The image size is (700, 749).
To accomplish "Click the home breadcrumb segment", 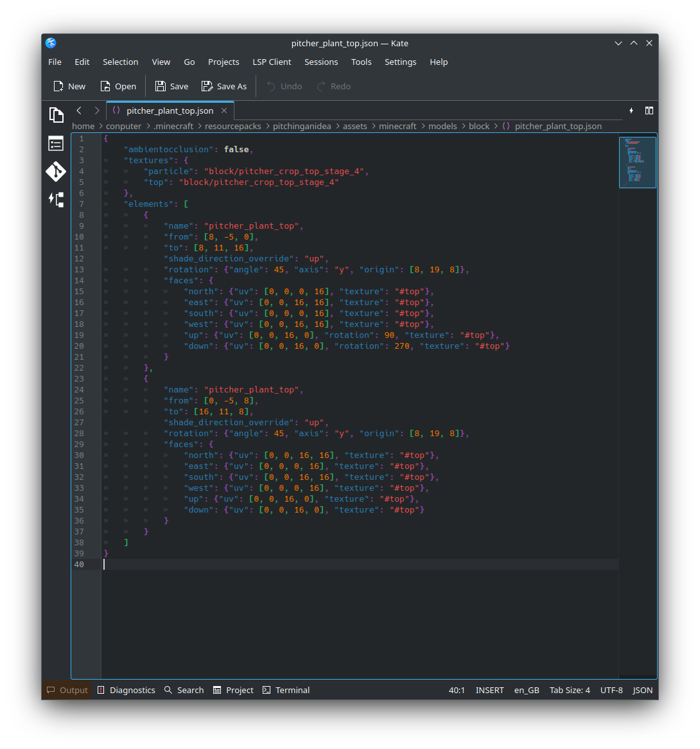I will 83,126.
